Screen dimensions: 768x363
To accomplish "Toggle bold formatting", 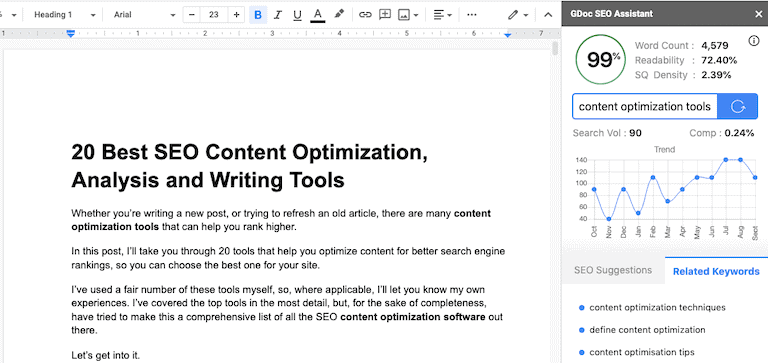I will (258, 15).
